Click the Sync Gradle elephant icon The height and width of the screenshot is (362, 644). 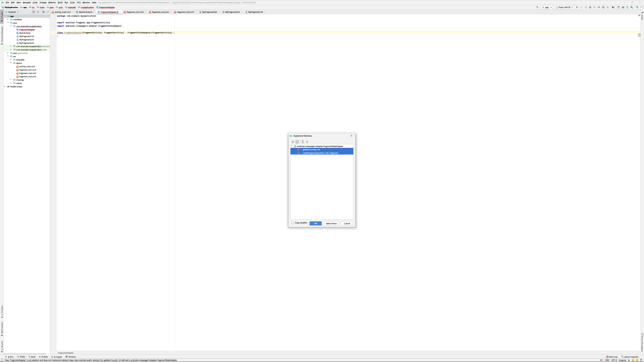click(623, 7)
